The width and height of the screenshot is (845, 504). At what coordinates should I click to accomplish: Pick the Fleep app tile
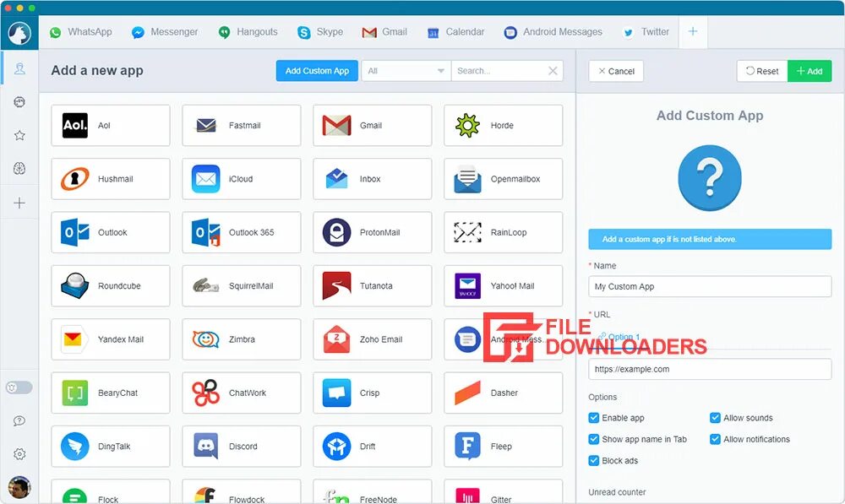(x=503, y=447)
